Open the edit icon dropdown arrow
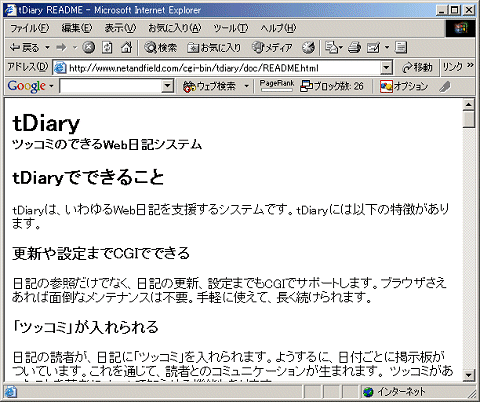 pos(387,48)
